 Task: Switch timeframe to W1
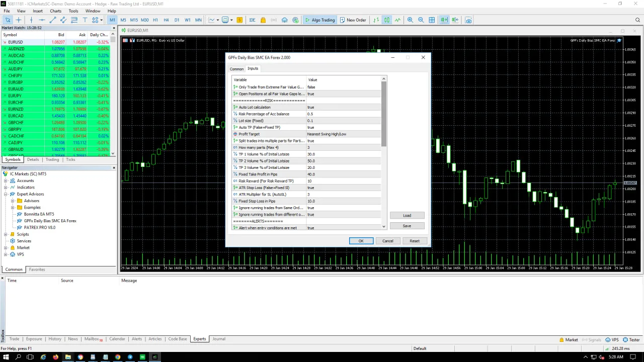[188, 20]
